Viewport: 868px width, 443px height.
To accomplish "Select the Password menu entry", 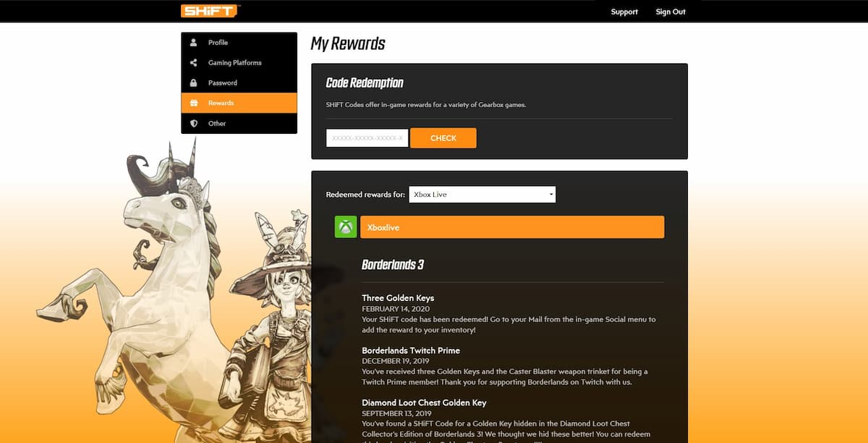I will [222, 83].
